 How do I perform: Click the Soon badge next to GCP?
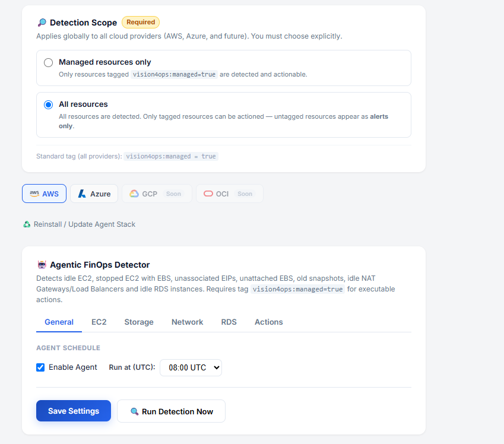173,194
